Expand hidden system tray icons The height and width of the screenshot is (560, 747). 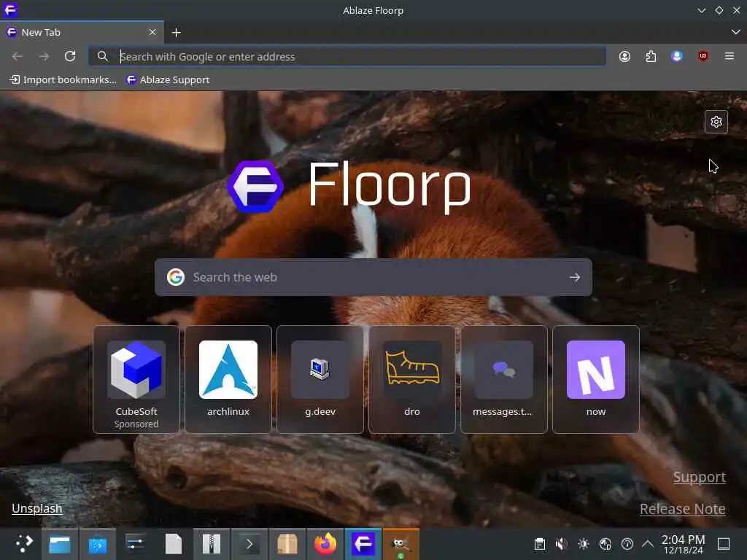[x=648, y=544]
